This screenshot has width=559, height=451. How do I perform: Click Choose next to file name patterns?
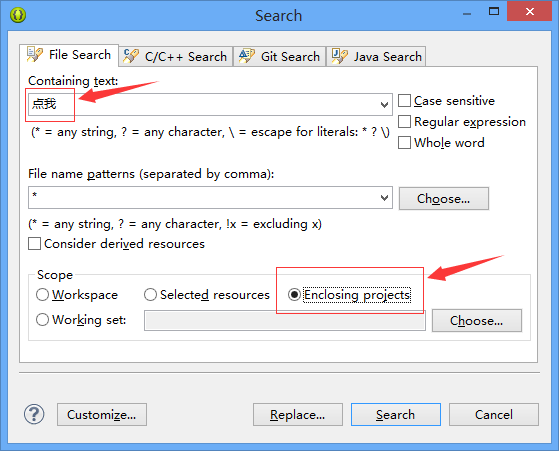pos(443,199)
